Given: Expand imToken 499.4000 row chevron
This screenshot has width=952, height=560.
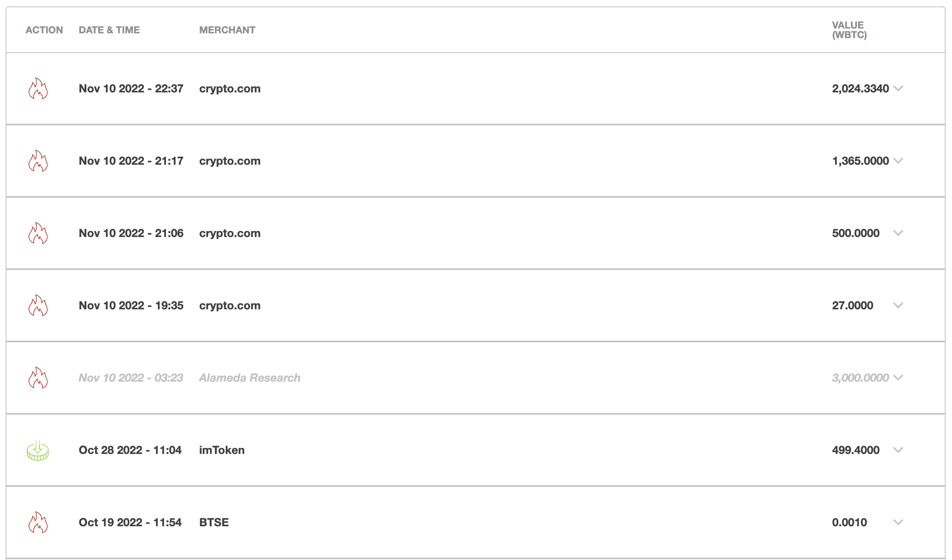Looking at the screenshot, I should (x=898, y=450).
